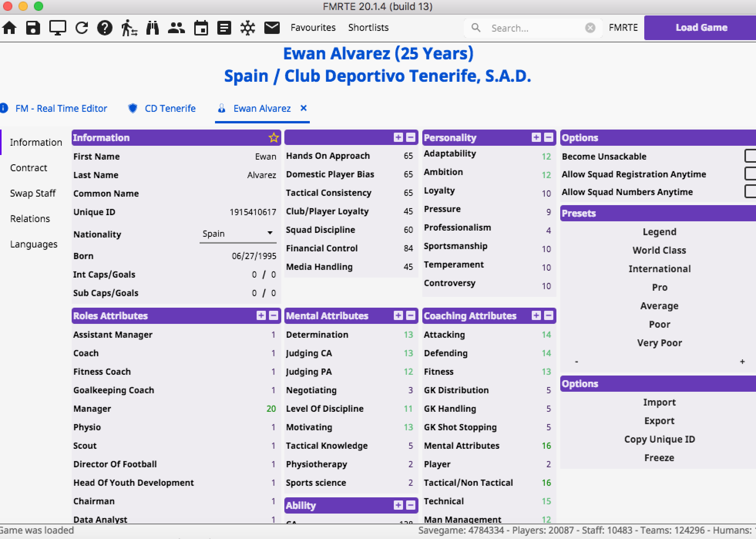Viewport: 756px width, 539px height.
Task: Click the reload arrow icon
Action: [82, 28]
